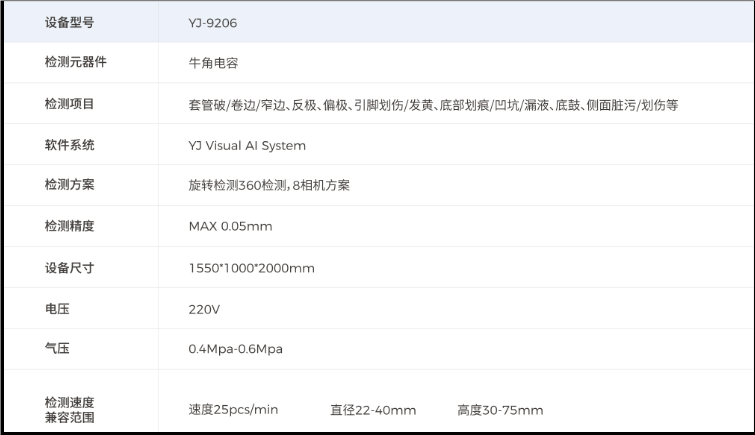Click the 软件系统 label cell

(69, 145)
